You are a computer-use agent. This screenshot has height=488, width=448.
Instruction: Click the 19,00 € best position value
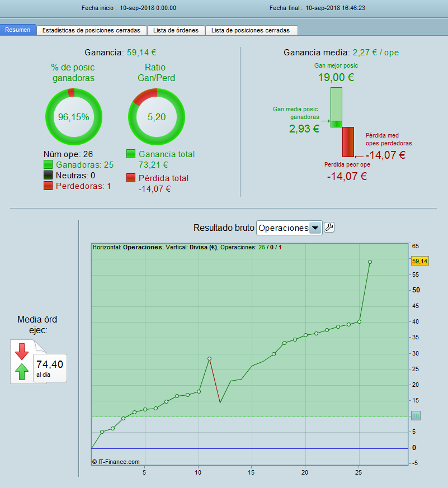pos(336,77)
